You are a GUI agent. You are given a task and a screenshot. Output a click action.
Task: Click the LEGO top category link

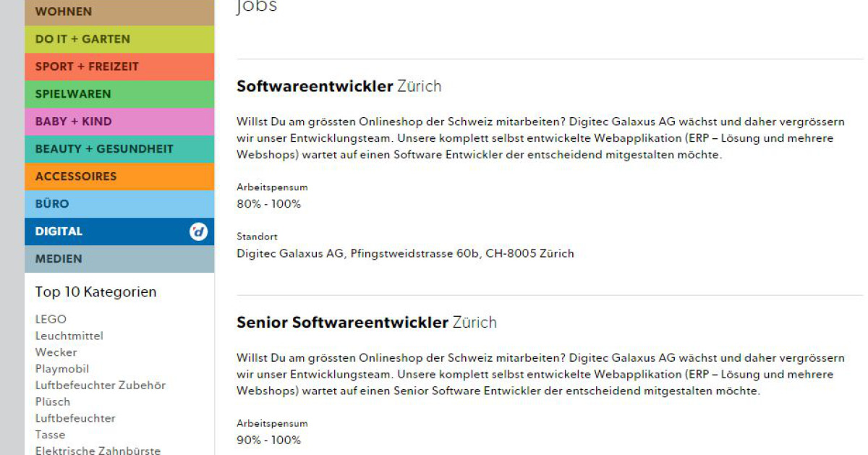click(x=51, y=319)
